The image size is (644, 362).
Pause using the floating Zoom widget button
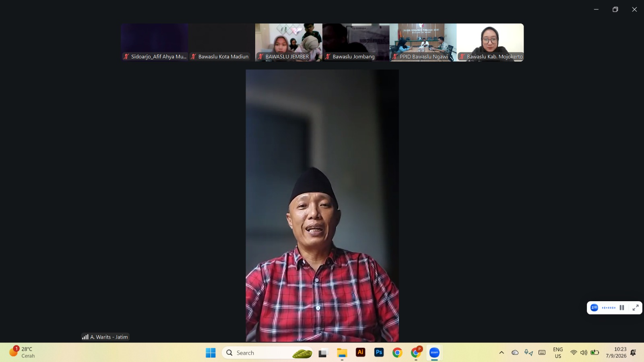pyautogui.click(x=622, y=308)
